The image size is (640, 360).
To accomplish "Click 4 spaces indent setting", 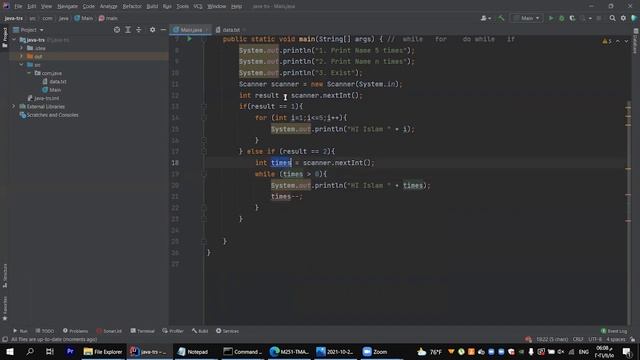I will (x=616, y=340).
